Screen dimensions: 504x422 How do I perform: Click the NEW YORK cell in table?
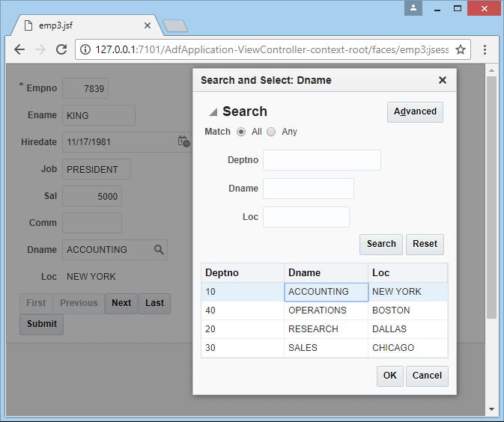pyautogui.click(x=407, y=292)
